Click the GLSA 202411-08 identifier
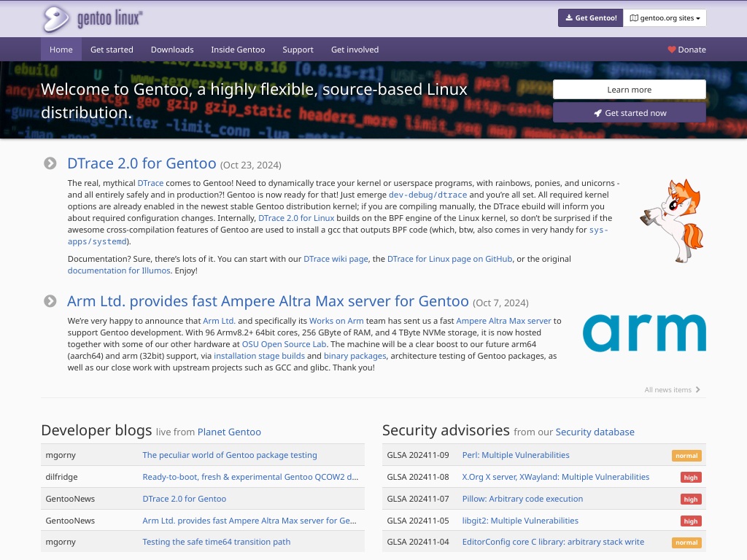This screenshot has width=747, height=560. (x=418, y=477)
